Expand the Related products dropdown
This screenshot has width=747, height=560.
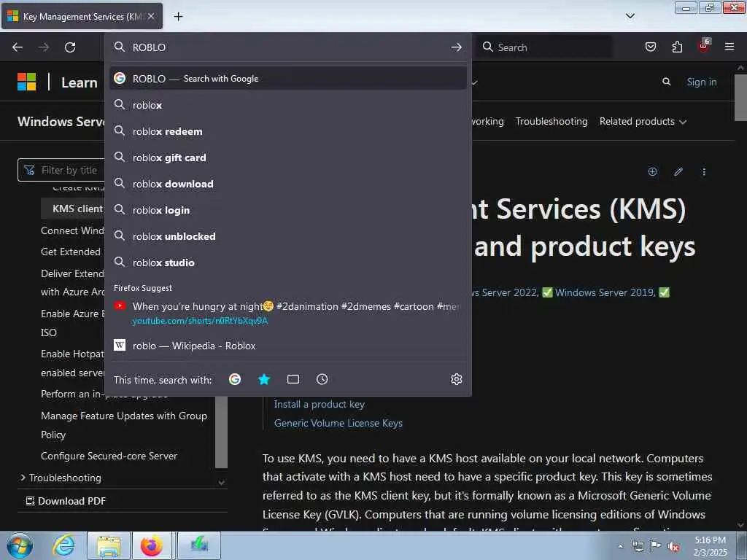coord(643,122)
